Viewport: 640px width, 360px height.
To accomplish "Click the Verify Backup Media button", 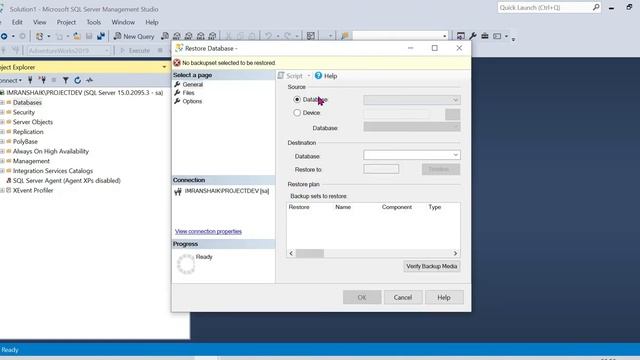I will tap(432, 266).
